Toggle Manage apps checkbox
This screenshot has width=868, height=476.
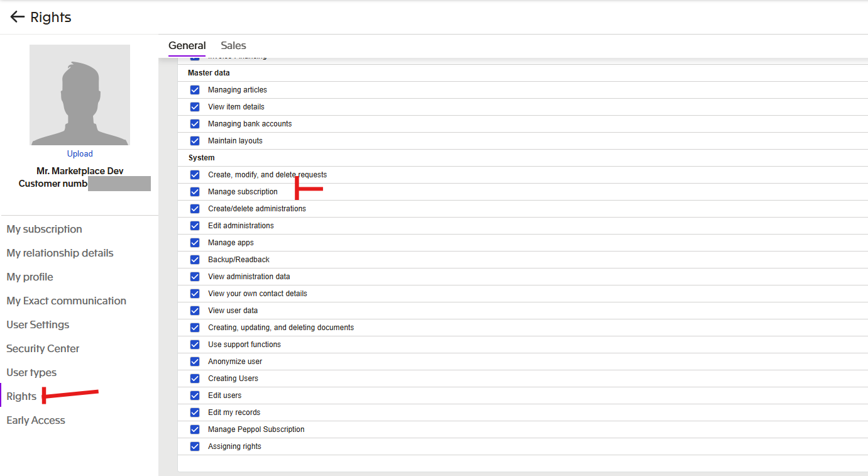click(x=195, y=243)
